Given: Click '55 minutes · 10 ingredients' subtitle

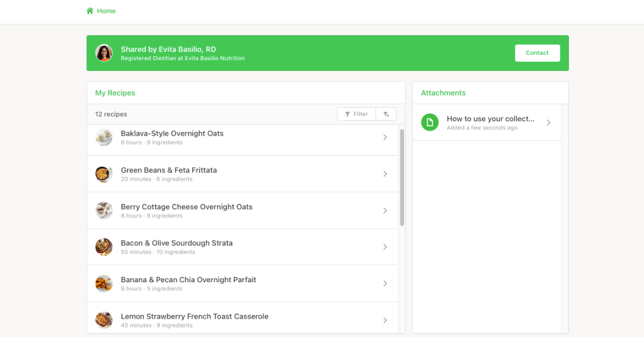Looking at the screenshot, I should click(158, 252).
